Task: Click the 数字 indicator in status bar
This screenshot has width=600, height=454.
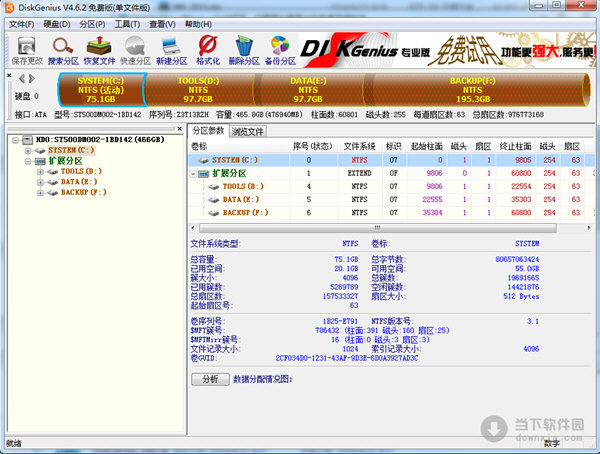Action: (x=552, y=443)
